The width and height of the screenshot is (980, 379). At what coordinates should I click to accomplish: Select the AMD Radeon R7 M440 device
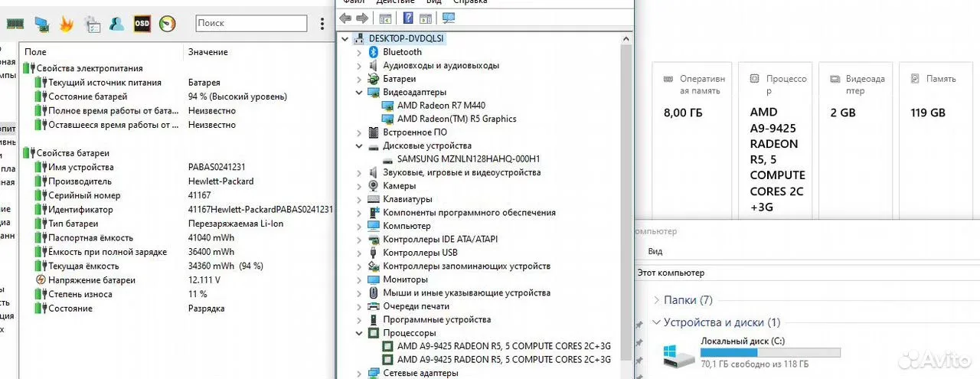(x=441, y=106)
